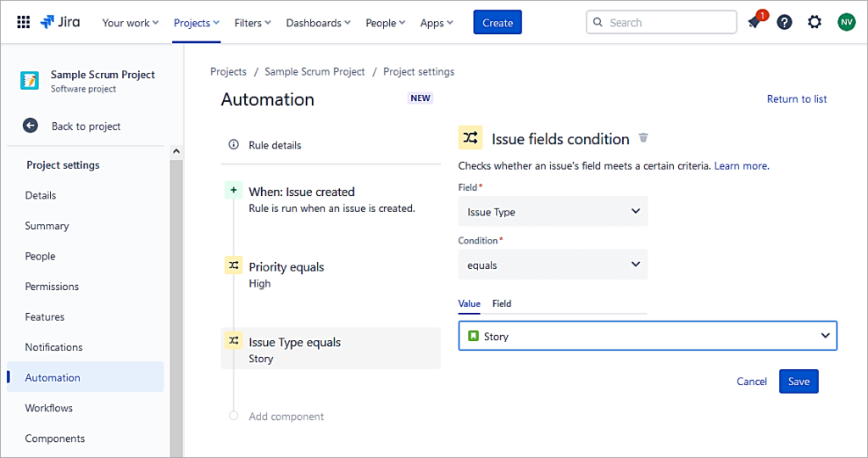The image size is (868, 458).
Task: Open the help question mark icon
Action: [784, 22]
